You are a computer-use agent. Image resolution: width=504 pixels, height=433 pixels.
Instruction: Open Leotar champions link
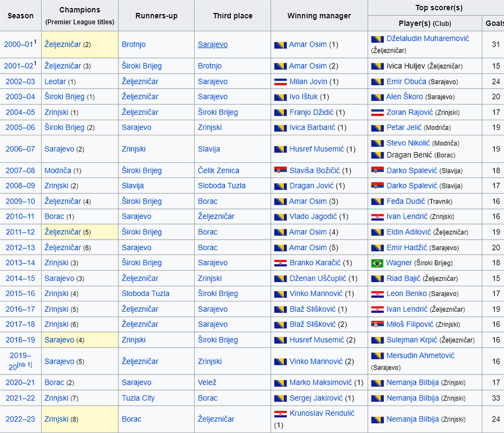coord(55,81)
